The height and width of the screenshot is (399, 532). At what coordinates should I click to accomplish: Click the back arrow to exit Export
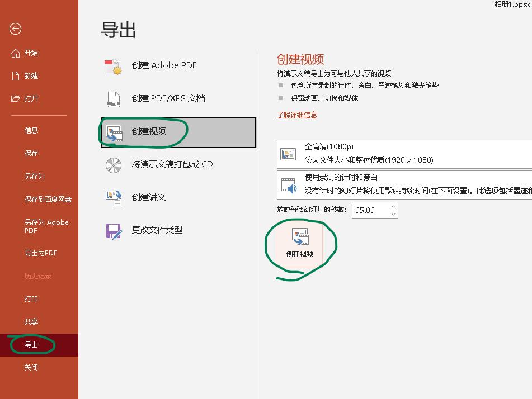point(16,28)
